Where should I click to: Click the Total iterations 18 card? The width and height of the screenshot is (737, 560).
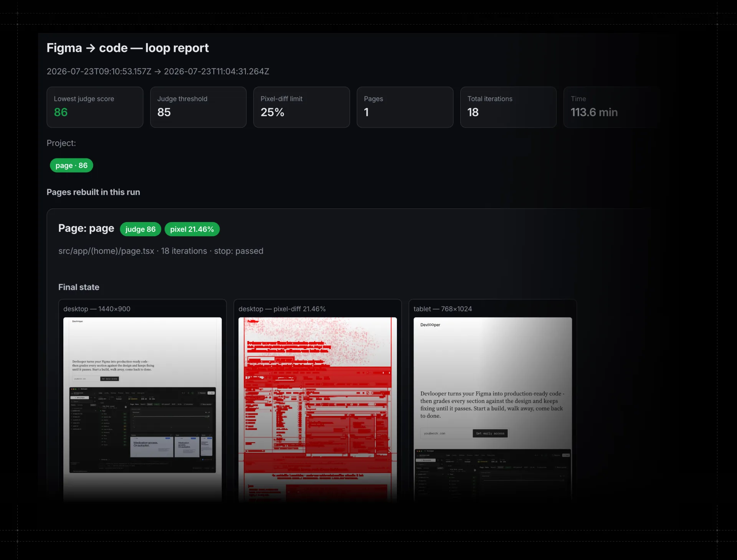(508, 107)
